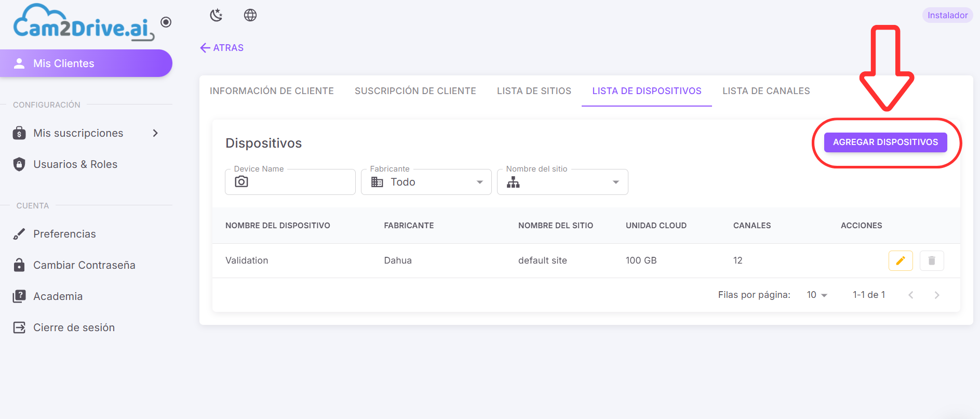Image resolution: width=980 pixels, height=419 pixels.
Task: Toggle dark mode moon icon
Action: [216, 15]
